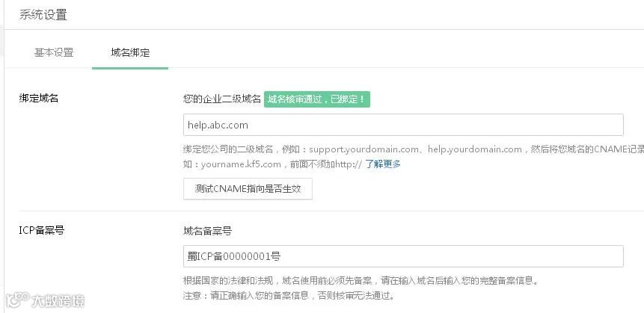Click the 大数跨境 watermark logo icon
The image size is (644, 313).
point(18,300)
